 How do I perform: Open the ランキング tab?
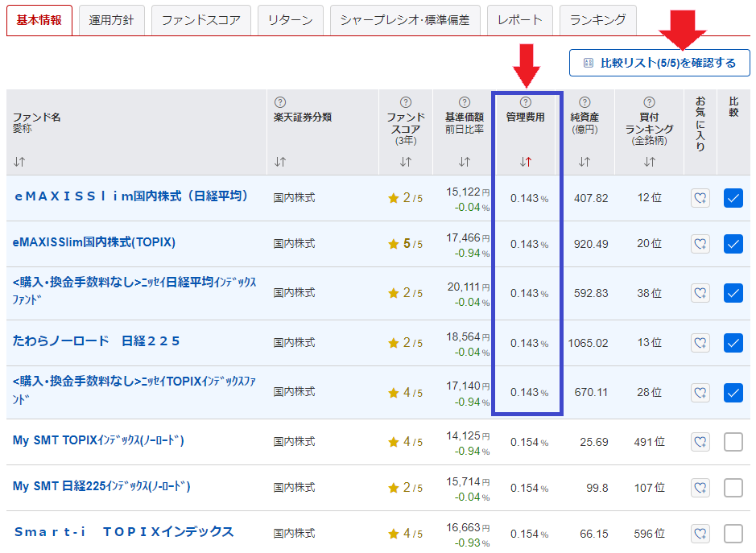pyautogui.click(x=598, y=20)
